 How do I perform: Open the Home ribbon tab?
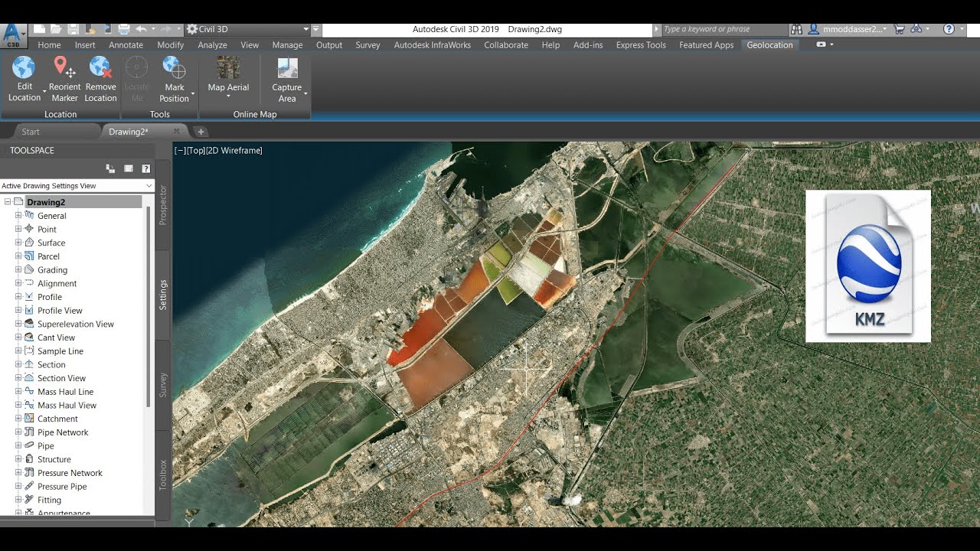coord(49,45)
